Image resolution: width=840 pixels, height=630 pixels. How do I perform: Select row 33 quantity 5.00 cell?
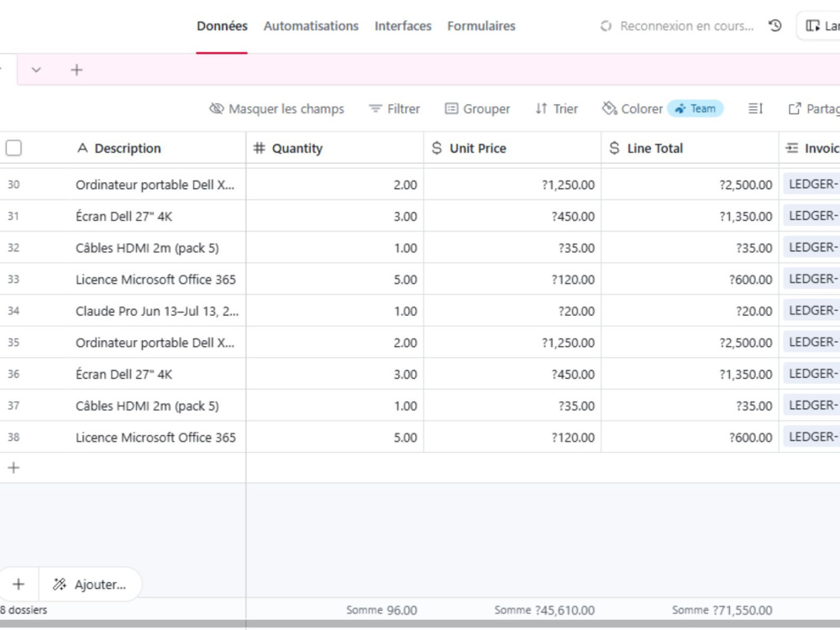(335, 279)
